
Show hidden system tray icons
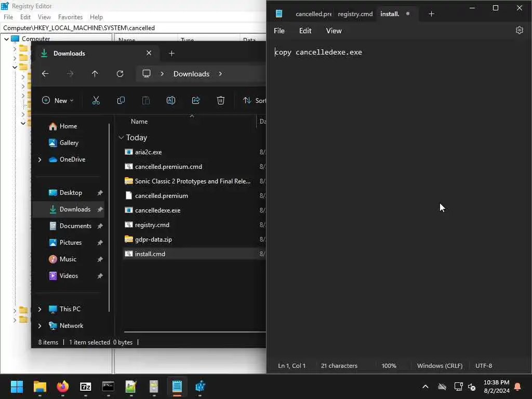(x=425, y=387)
